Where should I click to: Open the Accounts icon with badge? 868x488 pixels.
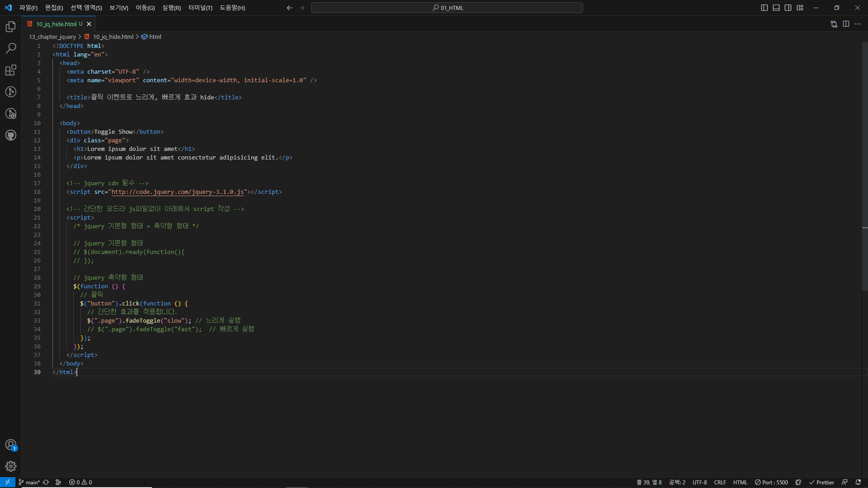coord(11,445)
